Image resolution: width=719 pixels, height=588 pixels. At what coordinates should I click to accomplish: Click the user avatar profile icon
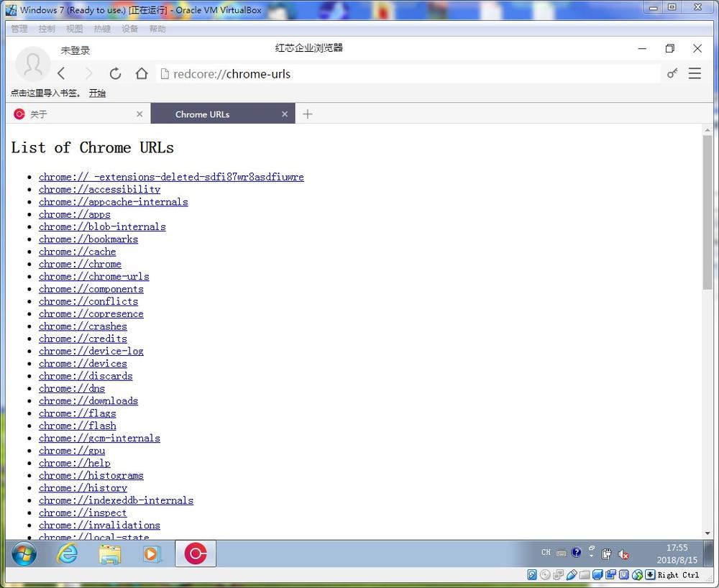pos(32,64)
